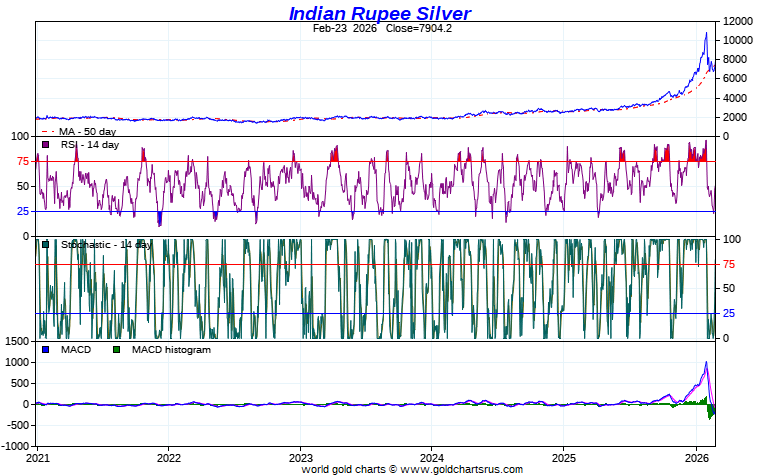Viewport: 760px width, 475px height.
Task: Click the red 75 Stochastic axis label
Action: 729,265
